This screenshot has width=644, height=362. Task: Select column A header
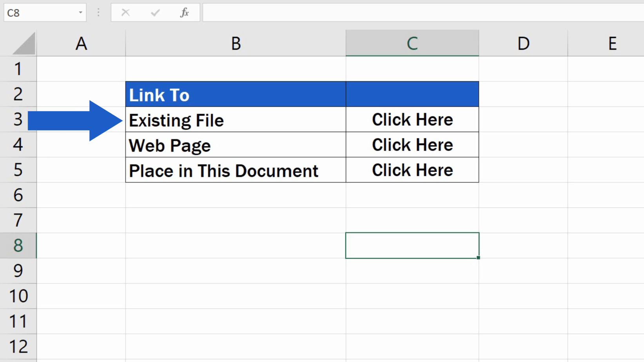tap(81, 43)
